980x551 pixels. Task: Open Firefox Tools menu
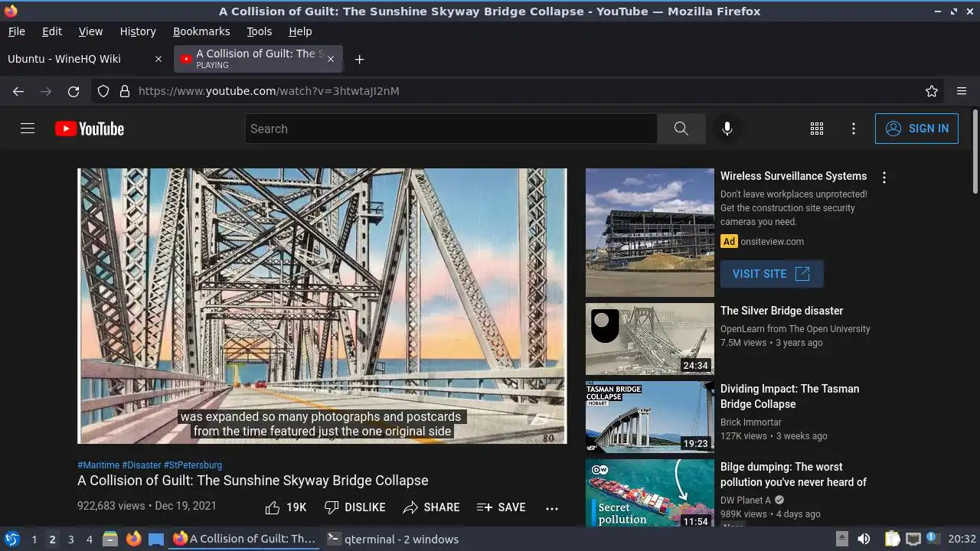pos(259,31)
